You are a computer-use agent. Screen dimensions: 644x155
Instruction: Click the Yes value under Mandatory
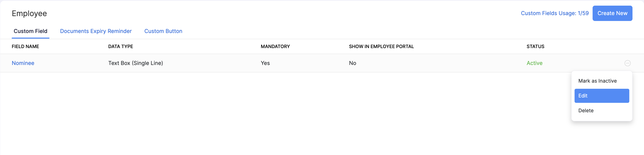click(x=265, y=63)
